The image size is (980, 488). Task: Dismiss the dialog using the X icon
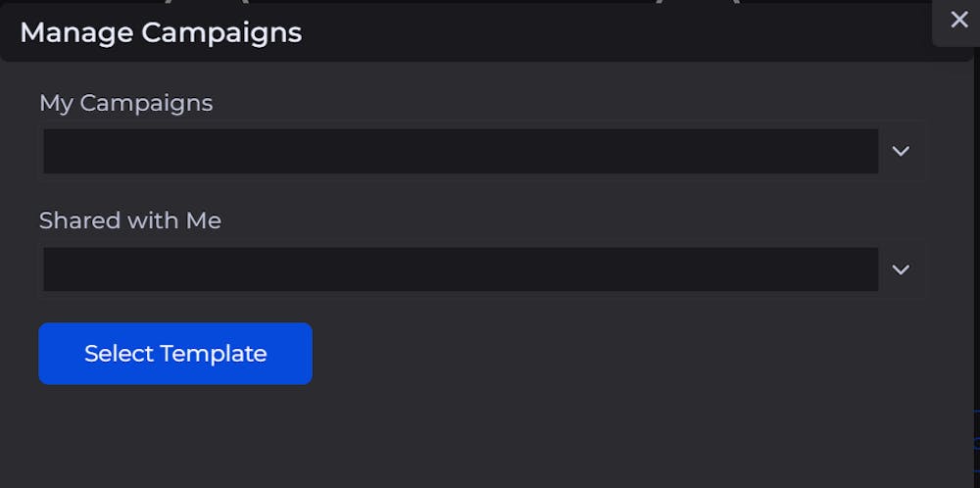(958, 20)
